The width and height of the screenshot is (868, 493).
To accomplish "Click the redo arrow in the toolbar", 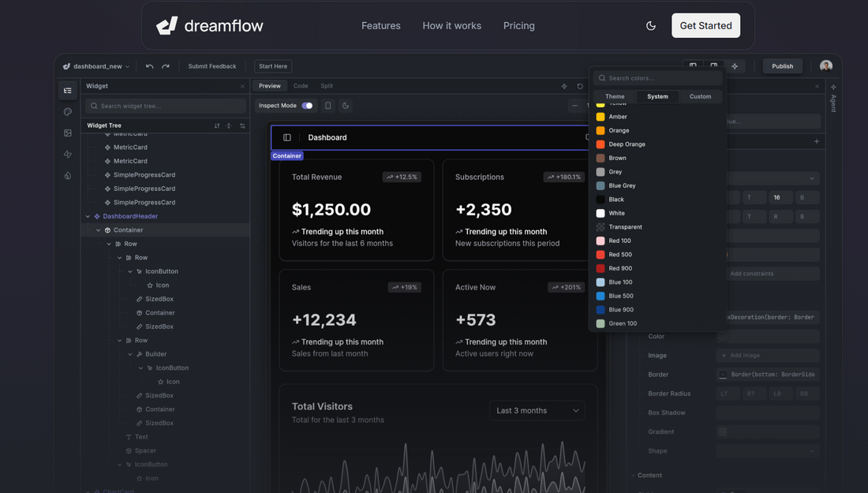I will click(164, 66).
